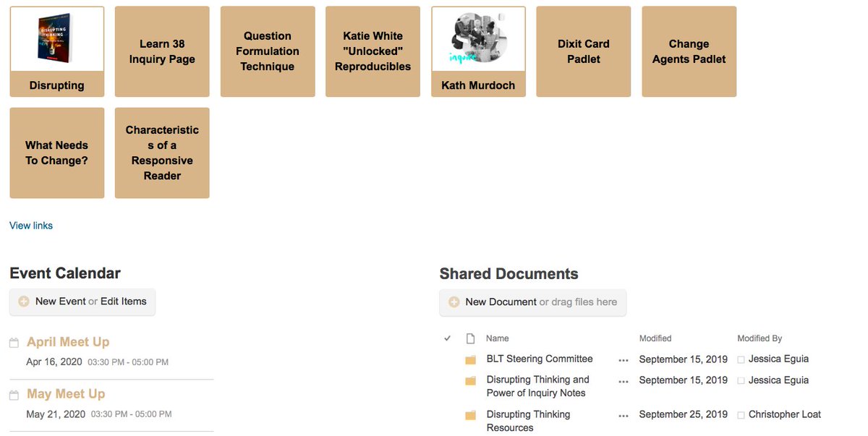Click calendar icon beside April Meet Up
This screenshot has width=868, height=436.
[14, 343]
